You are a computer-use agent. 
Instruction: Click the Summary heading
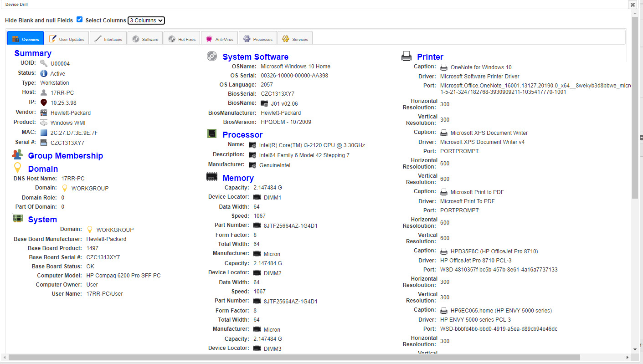pos(33,53)
